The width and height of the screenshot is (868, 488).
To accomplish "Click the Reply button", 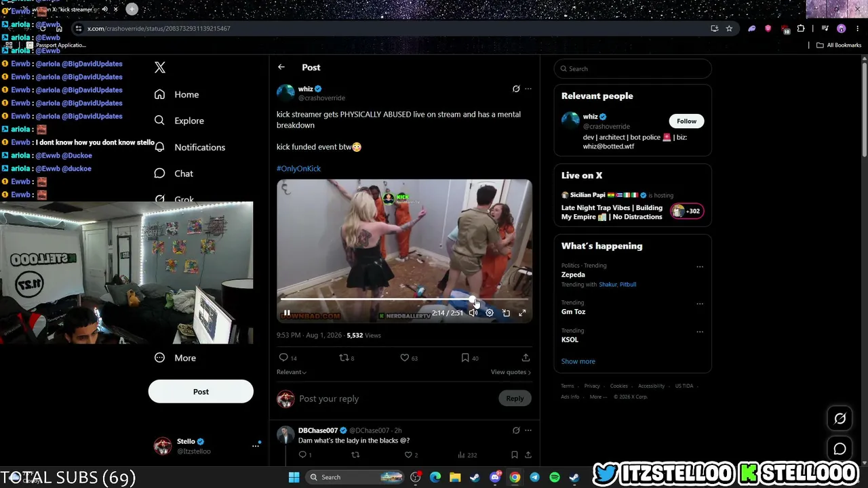I will [515, 399].
